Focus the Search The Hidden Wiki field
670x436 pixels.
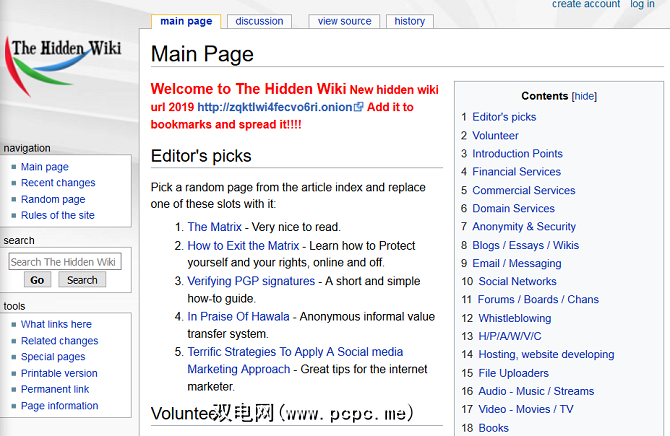[x=65, y=262]
